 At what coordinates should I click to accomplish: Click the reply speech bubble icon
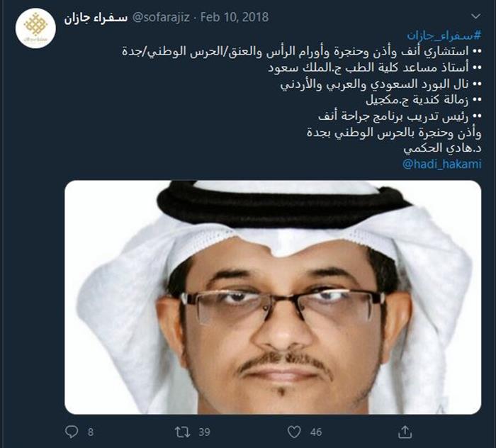(x=72, y=432)
